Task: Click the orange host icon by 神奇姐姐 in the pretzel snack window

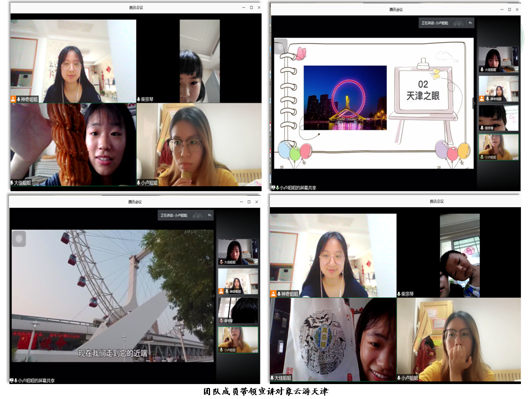Action: [x=13, y=99]
